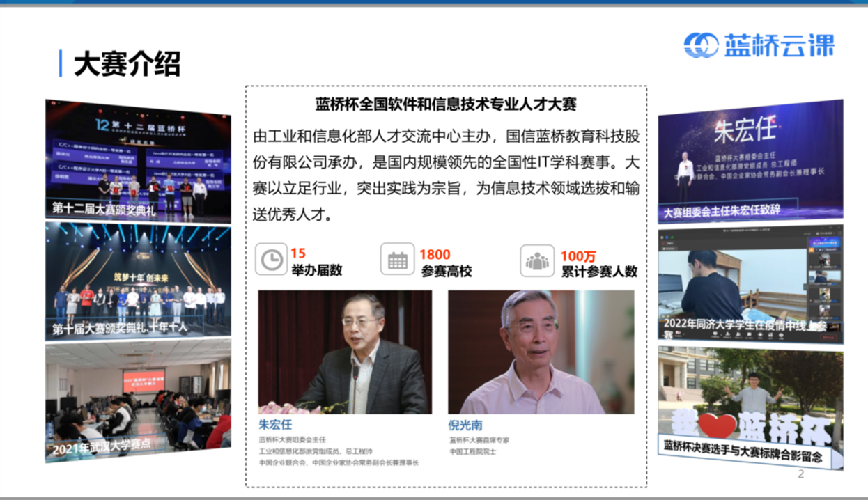Screen dimensions: 868x500
Task: Open the 2021年武汉大学赛点 photo
Action: coord(138,400)
